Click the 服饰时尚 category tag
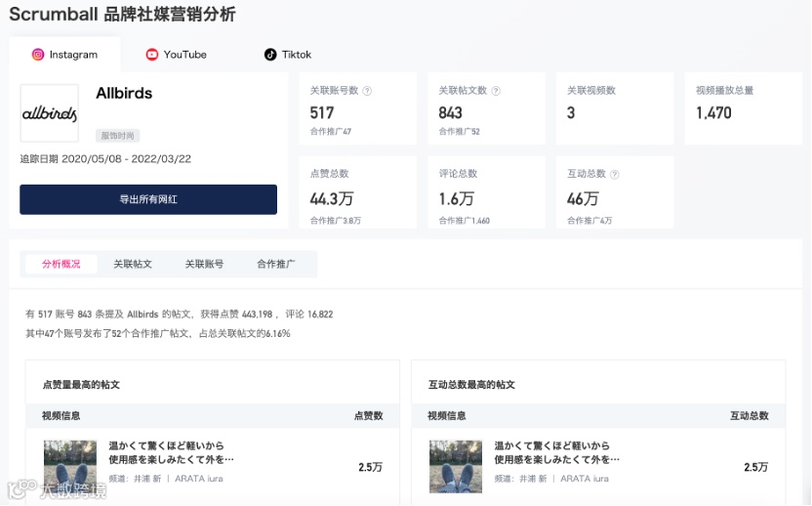 click(x=117, y=136)
